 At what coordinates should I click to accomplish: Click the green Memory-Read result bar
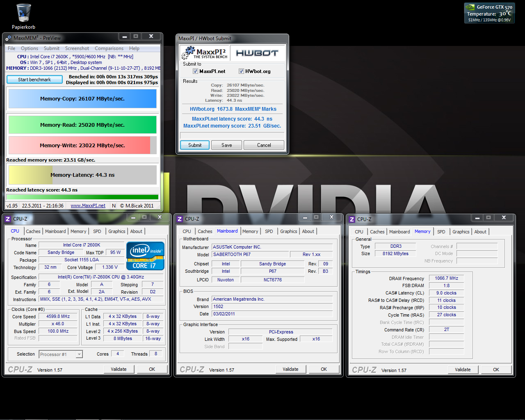82,125
